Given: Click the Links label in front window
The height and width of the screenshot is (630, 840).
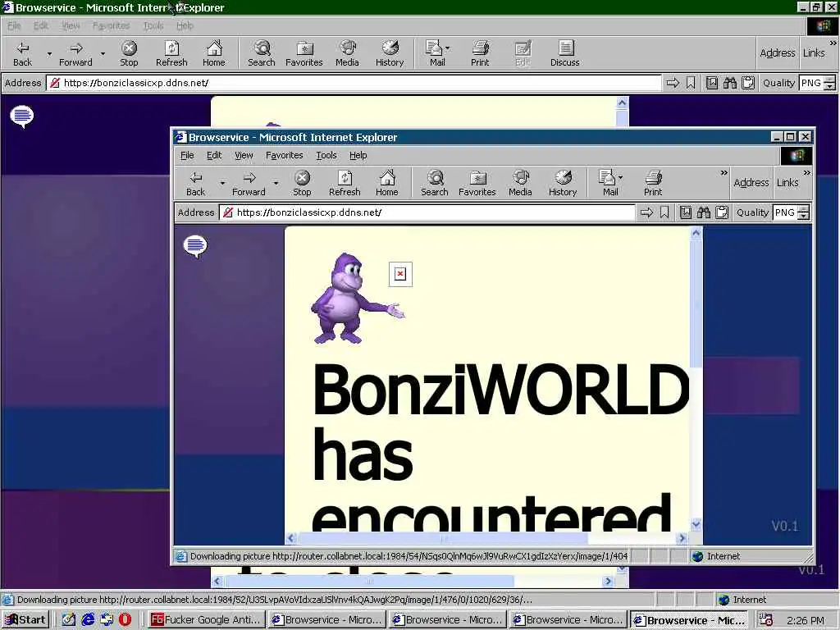Looking at the screenshot, I should [x=787, y=183].
